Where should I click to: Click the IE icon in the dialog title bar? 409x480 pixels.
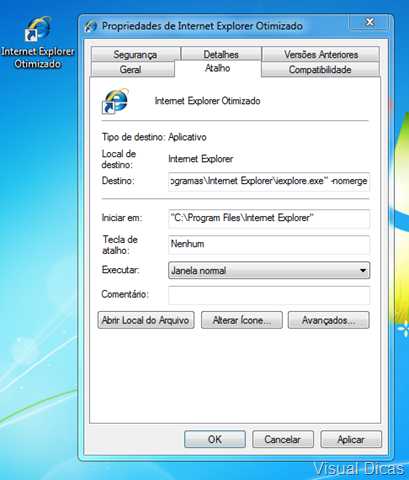pos(91,26)
